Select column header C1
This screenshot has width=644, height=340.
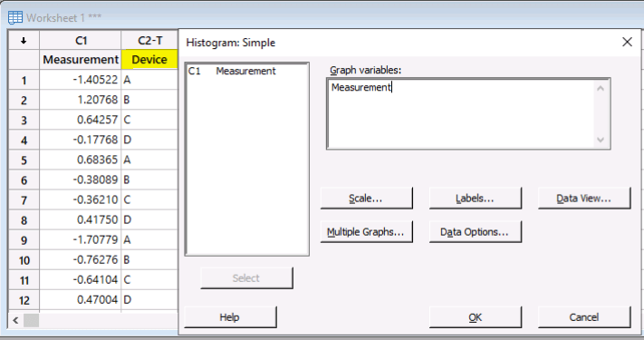(81, 40)
